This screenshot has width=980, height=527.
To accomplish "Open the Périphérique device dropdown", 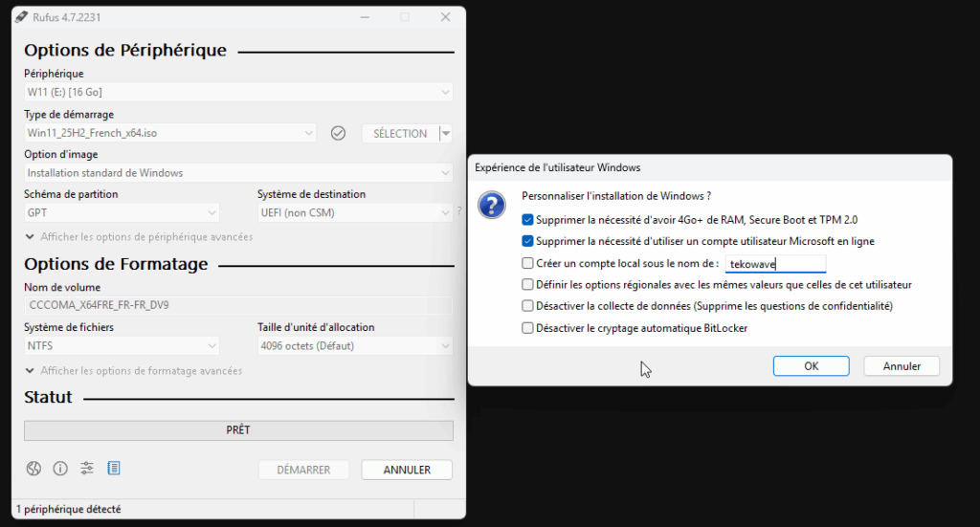I will pos(238,92).
